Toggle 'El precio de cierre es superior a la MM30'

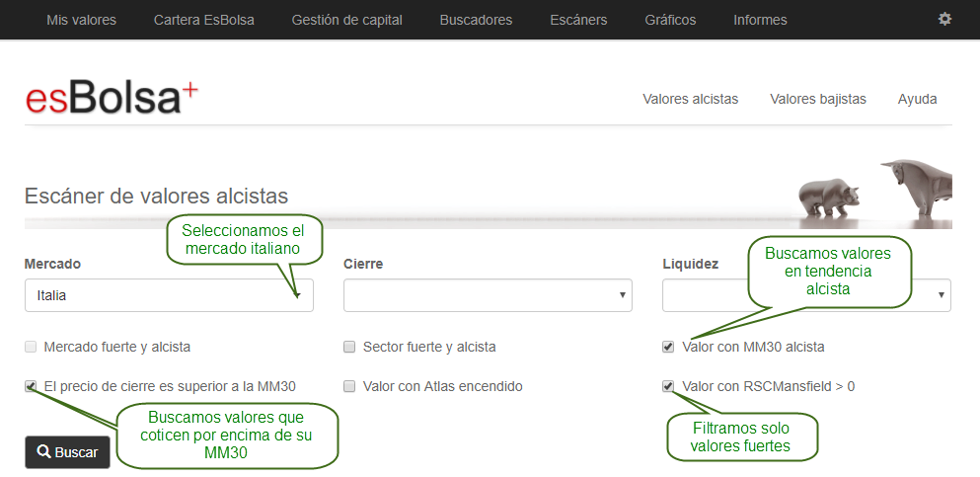pyautogui.click(x=32, y=386)
